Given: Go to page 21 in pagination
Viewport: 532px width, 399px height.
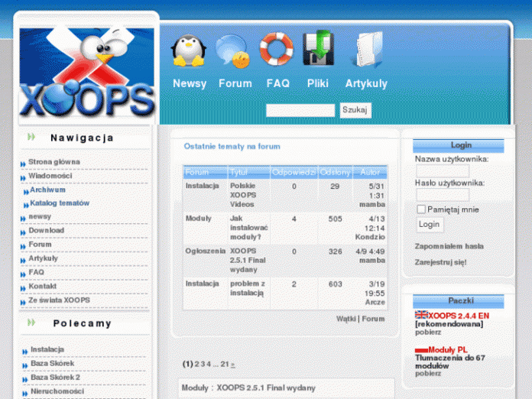Looking at the screenshot, I should [225, 365].
